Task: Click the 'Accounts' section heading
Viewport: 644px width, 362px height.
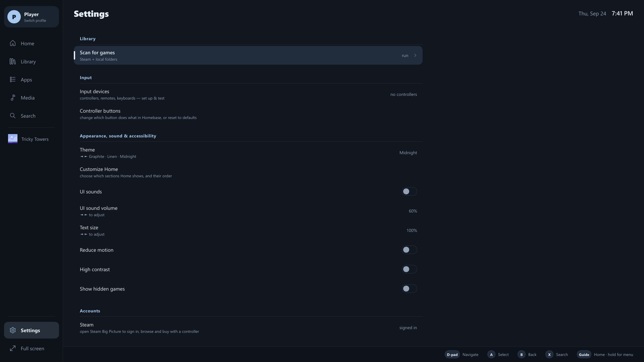Action: pyautogui.click(x=90, y=311)
